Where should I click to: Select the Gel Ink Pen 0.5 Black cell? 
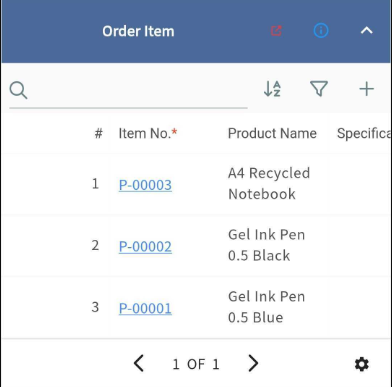pos(267,245)
